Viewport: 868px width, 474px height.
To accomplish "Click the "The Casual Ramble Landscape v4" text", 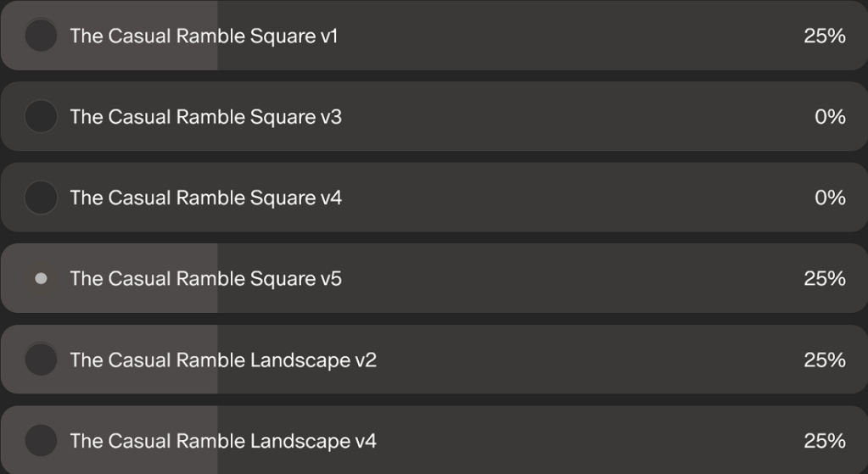I will 223,441.
